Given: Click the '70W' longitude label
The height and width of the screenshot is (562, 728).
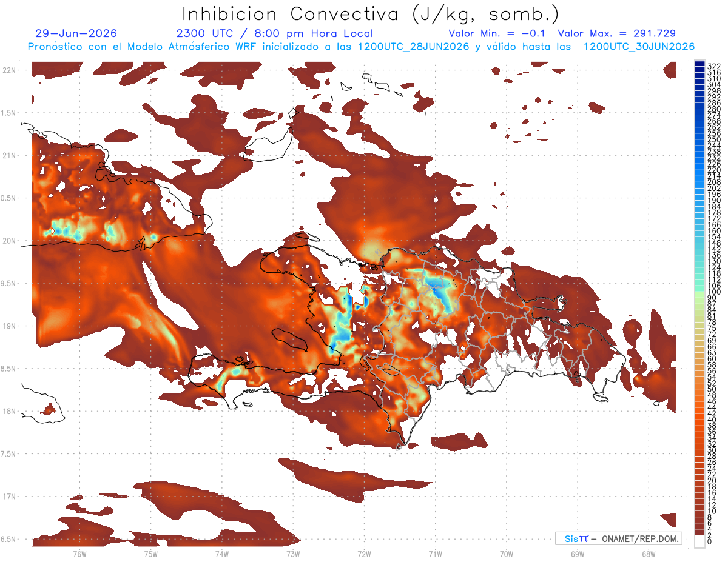Looking at the screenshot, I should [507, 554].
